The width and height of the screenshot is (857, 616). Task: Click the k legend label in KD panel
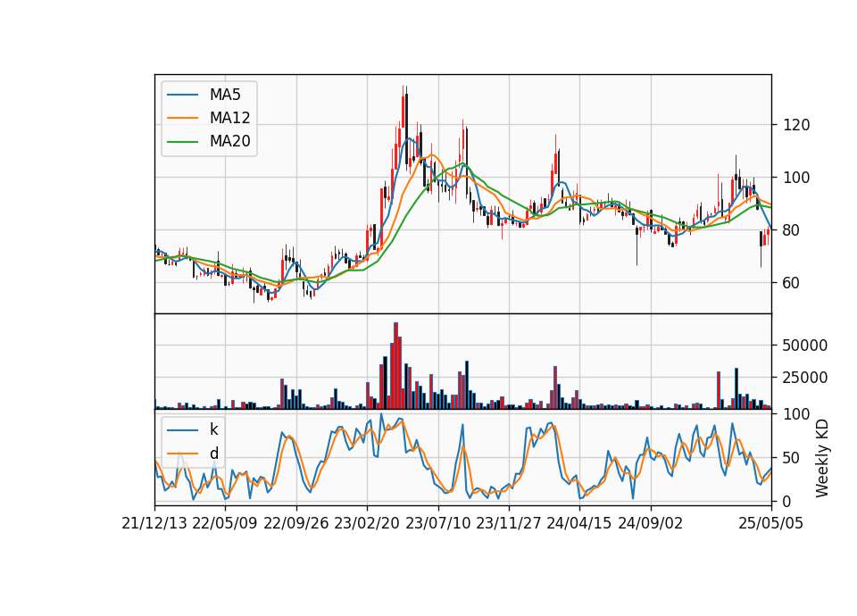click(x=213, y=429)
